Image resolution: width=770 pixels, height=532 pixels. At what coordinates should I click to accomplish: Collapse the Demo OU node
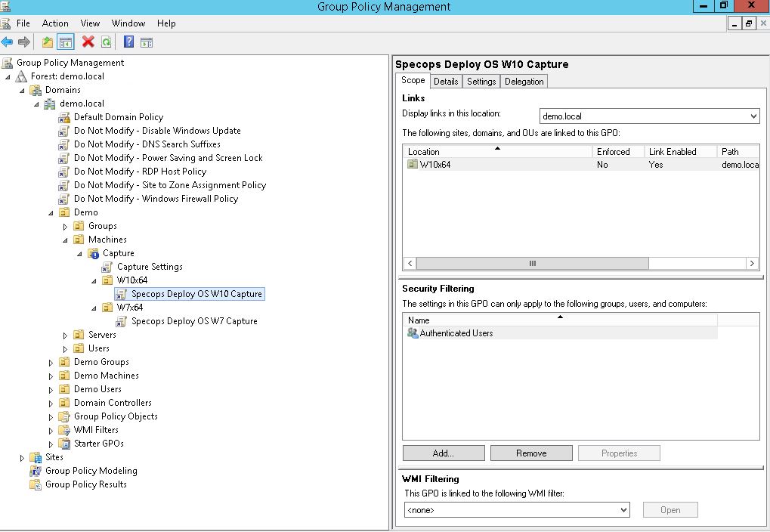click(x=51, y=213)
